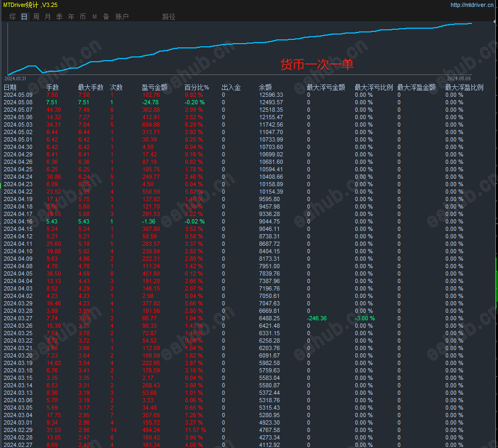
Task: Select the 2024.03.15 date cell
Action: [18, 378]
